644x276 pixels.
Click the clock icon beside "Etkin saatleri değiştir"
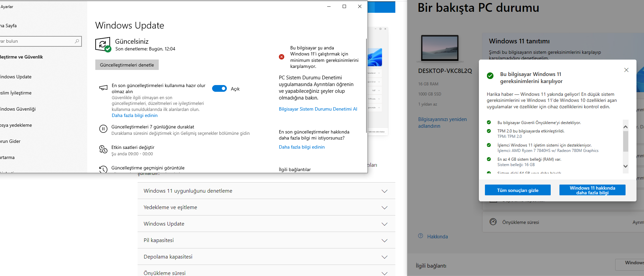[103, 149]
